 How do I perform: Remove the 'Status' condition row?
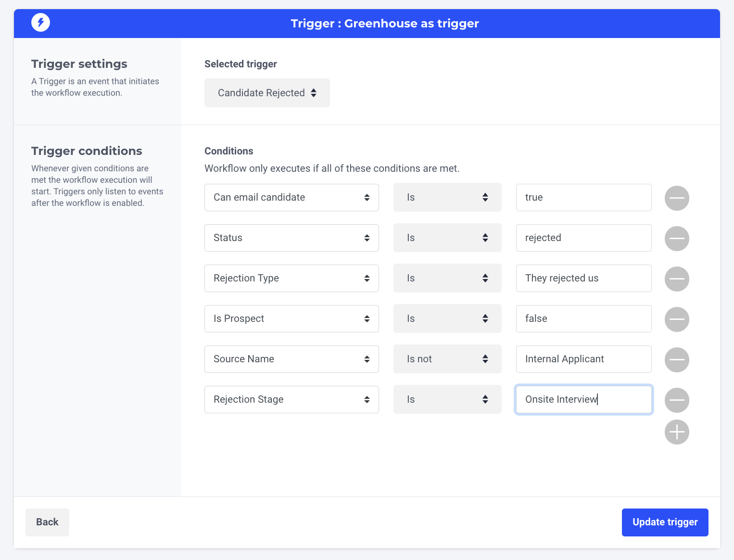pyautogui.click(x=677, y=239)
